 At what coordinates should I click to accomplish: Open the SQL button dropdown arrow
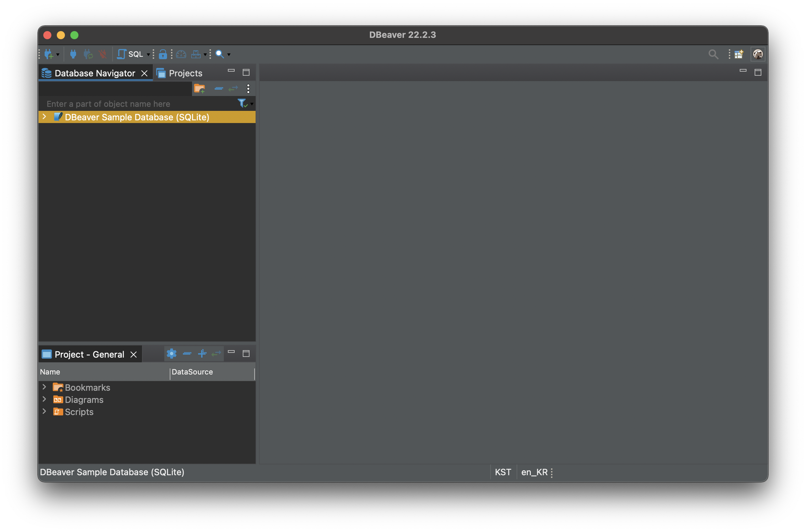tap(148, 55)
